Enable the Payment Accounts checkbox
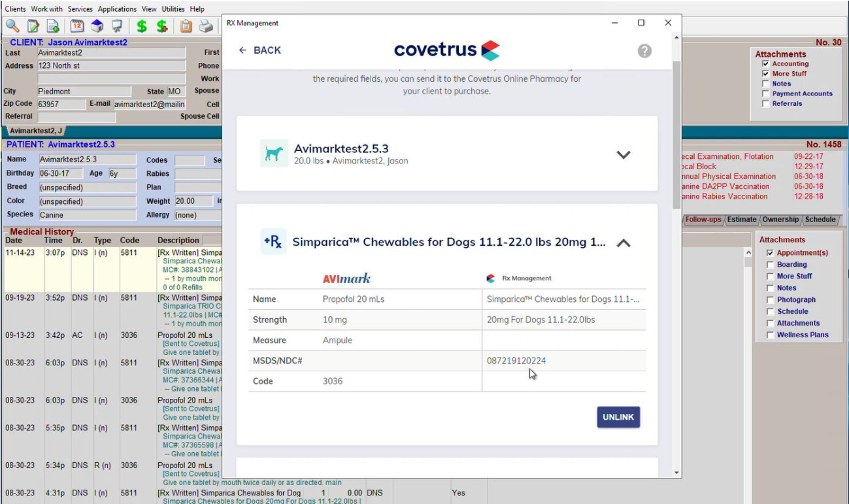 765,93
